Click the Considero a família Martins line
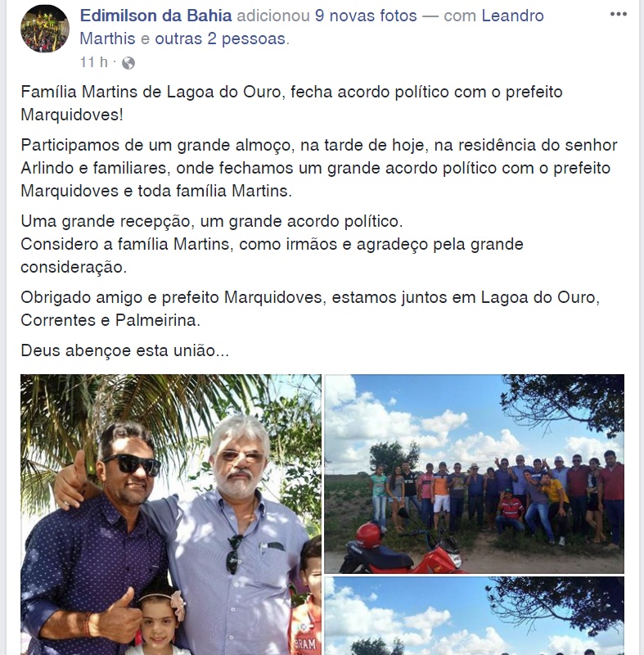 coord(272,255)
